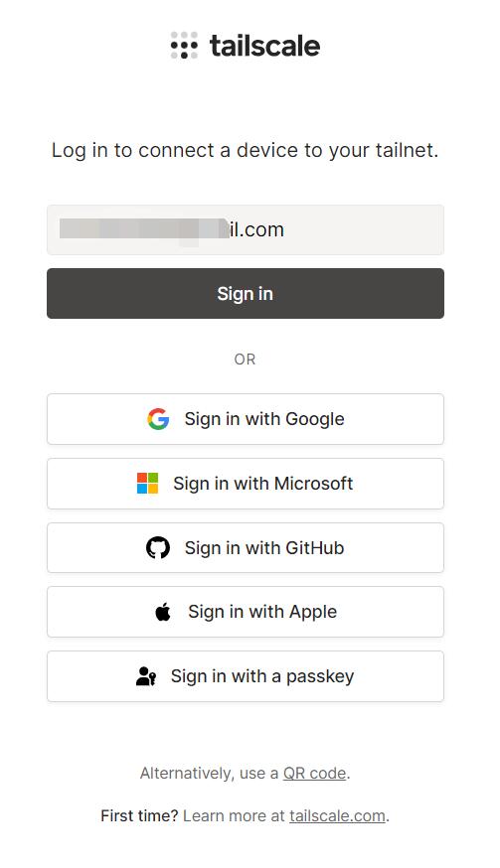Click the bold First time? text
500x868 pixels.
[x=140, y=815]
